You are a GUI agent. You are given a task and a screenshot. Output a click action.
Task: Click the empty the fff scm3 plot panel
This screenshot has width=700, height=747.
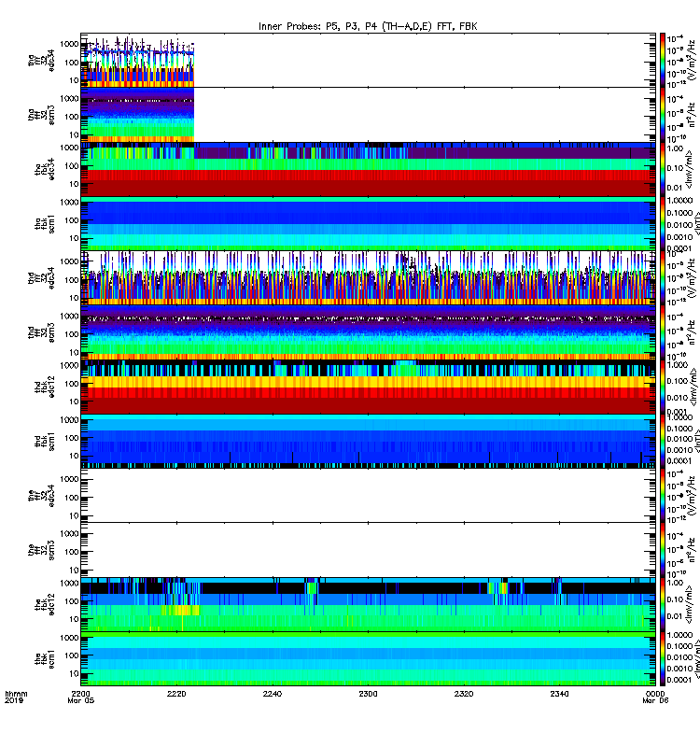tap(368, 550)
